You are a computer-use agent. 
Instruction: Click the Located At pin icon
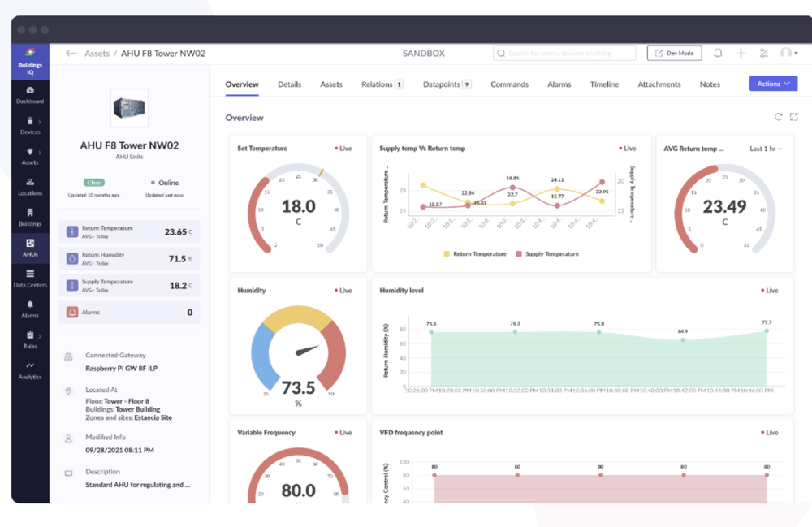68,391
